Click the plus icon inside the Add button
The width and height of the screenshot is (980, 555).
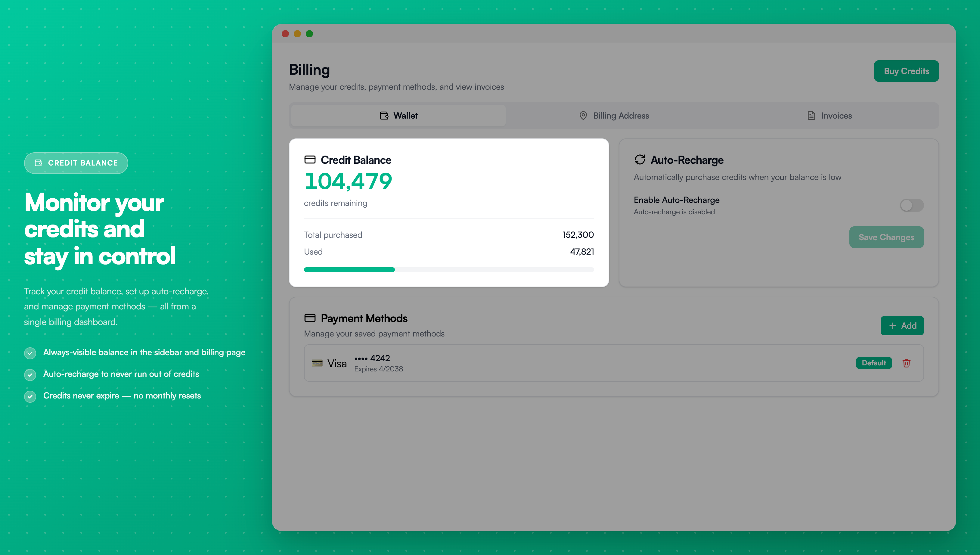pyautogui.click(x=892, y=326)
